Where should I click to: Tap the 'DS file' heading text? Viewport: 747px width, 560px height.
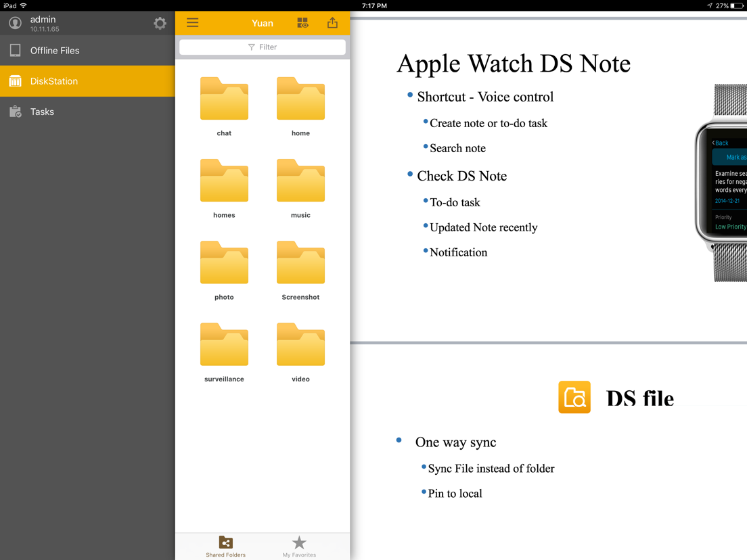(640, 398)
